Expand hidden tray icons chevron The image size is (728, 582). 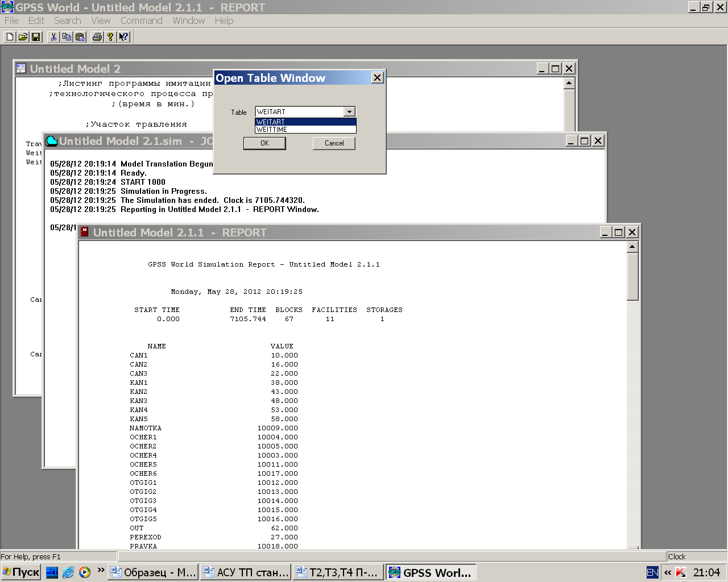click(668, 572)
